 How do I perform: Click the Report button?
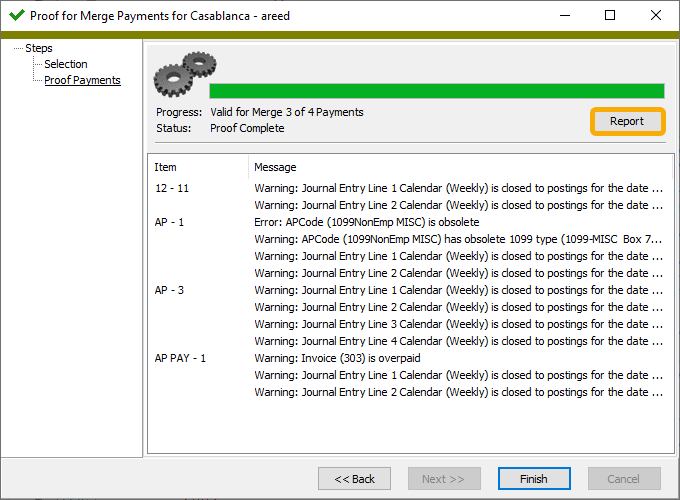pyautogui.click(x=627, y=121)
